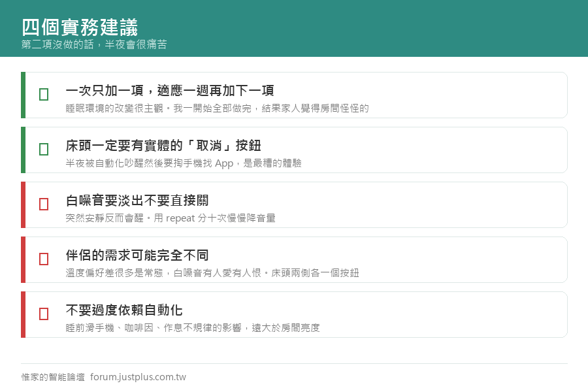
Task: Click the description mentioning repeat 分十次慢慢降音量
Action: pos(171,218)
